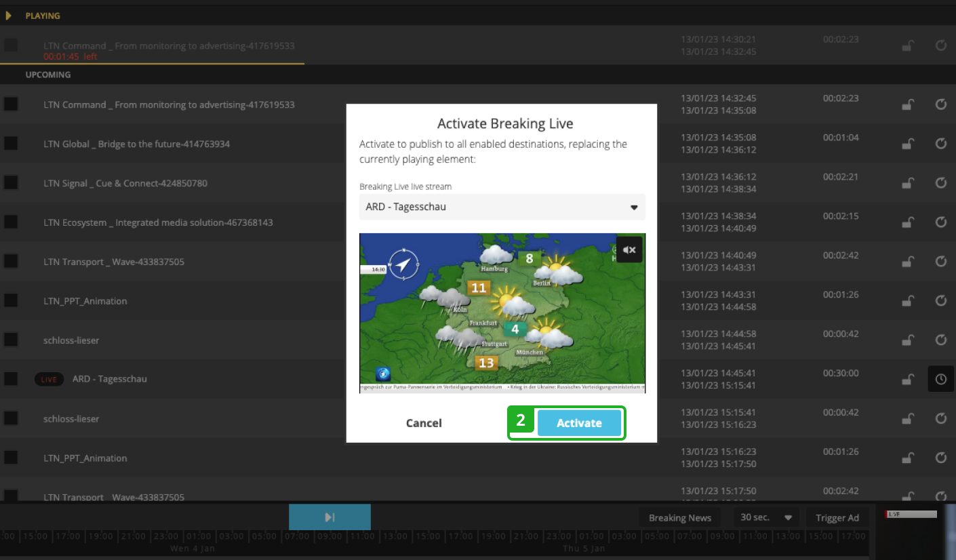Click unlock icon on first schloss-lieser row
This screenshot has height=560, width=956.
[x=907, y=340]
